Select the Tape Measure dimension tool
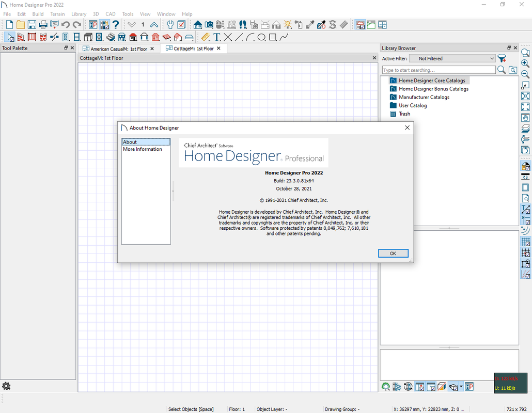Screen dimensions: 532x413 [205, 37]
